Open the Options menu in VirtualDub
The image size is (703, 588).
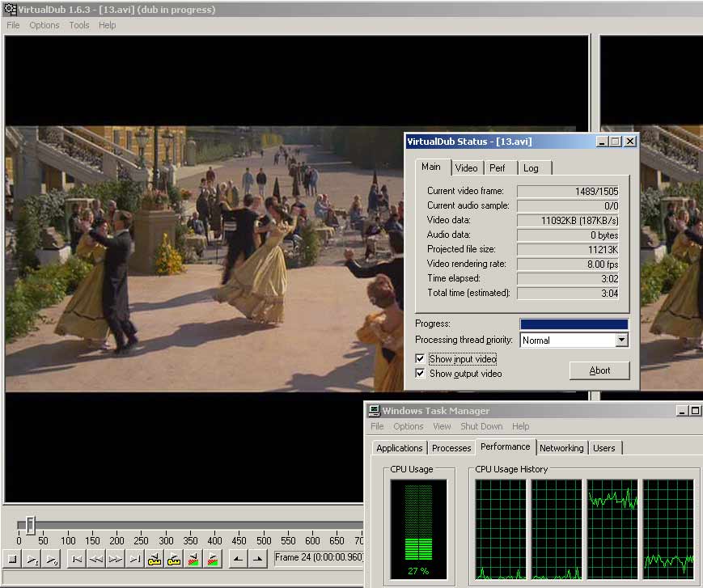point(44,25)
